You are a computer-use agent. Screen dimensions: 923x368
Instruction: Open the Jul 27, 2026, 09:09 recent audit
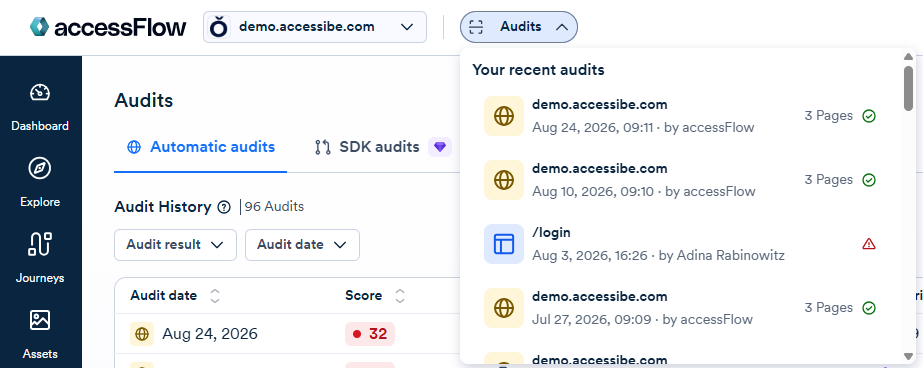pos(680,307)
